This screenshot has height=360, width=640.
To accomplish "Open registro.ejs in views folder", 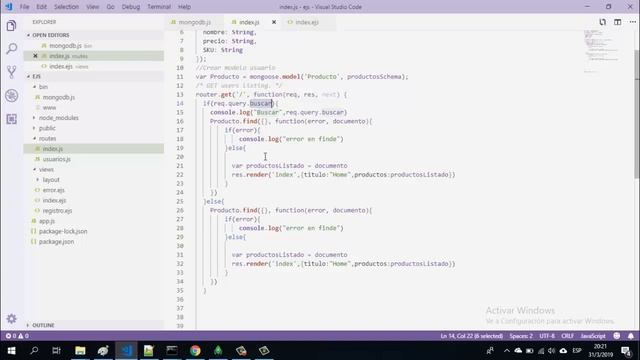I will 57,211.
